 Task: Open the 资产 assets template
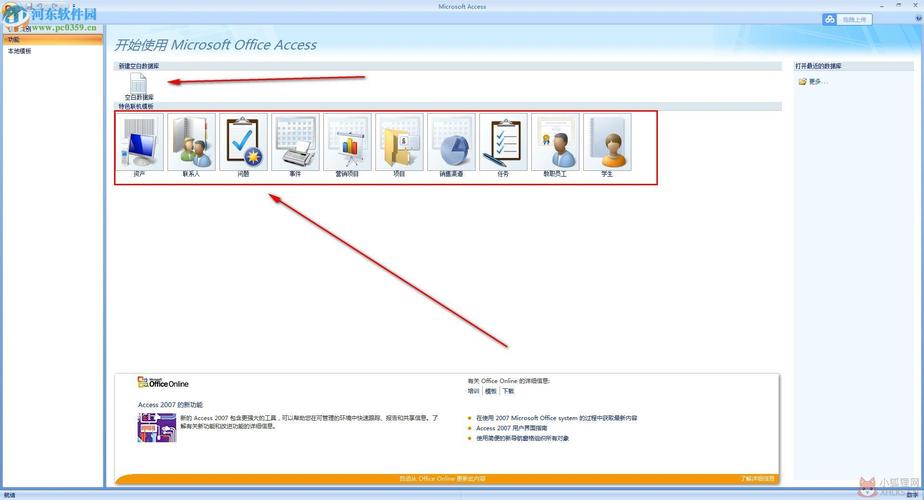pos(139,145)
